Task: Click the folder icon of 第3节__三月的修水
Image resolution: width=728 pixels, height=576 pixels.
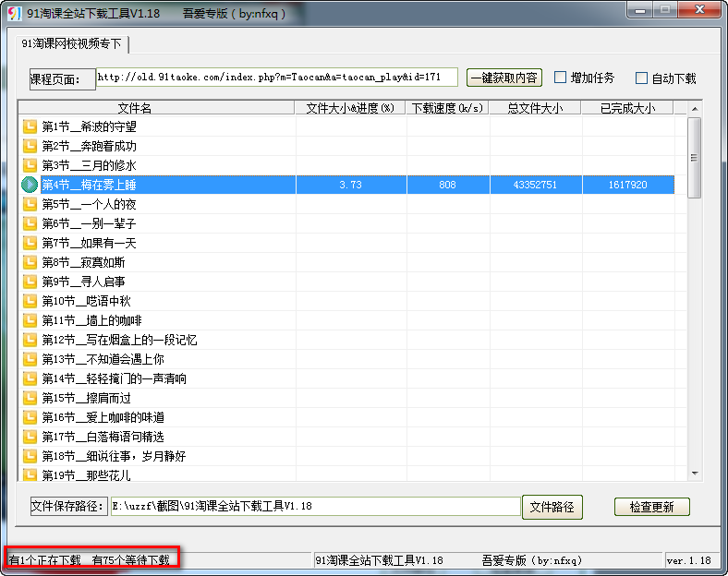Action: point(30,165)
